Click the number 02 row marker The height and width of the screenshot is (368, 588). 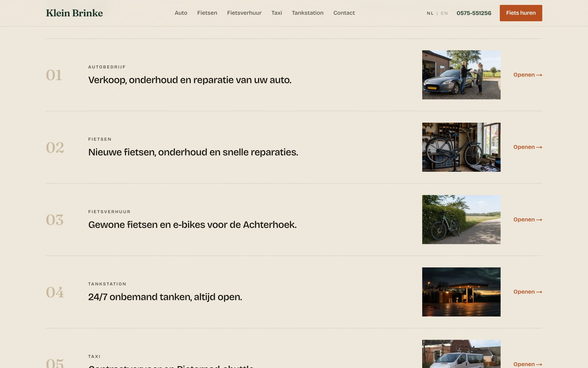click(x=55, y=147)
